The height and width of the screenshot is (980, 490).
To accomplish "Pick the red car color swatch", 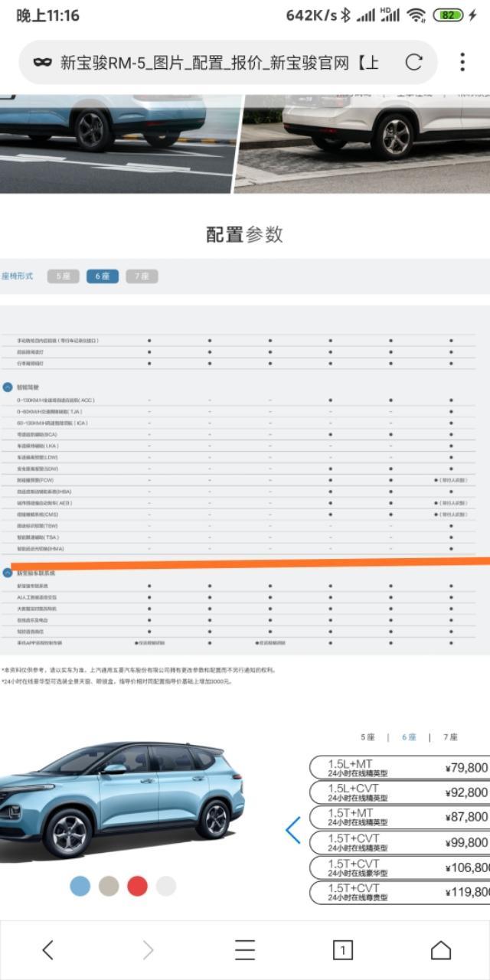I will click(137, 886).
